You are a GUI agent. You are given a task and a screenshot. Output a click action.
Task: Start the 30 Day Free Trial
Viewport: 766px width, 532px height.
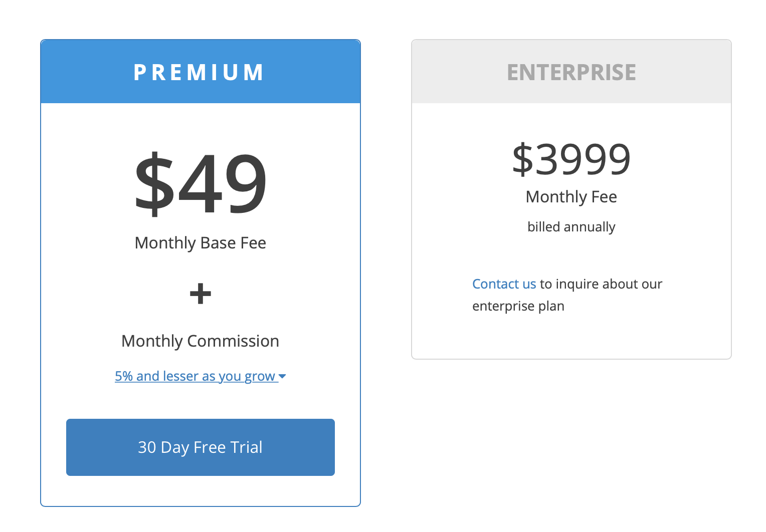(x=200, y=447)
